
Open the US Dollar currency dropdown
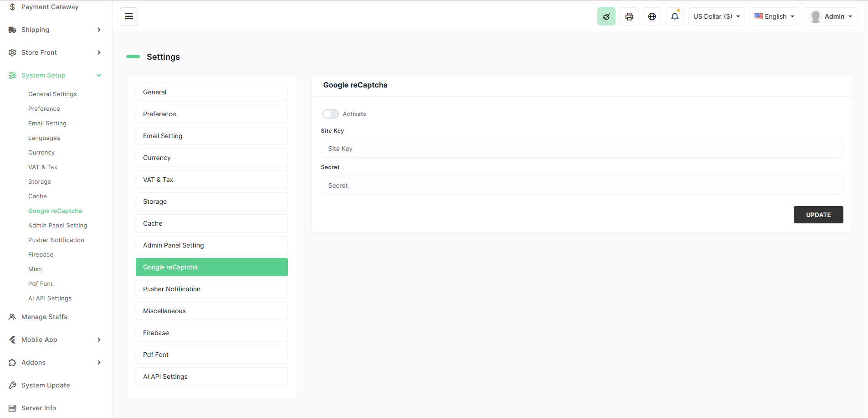(x=716, y=16)
